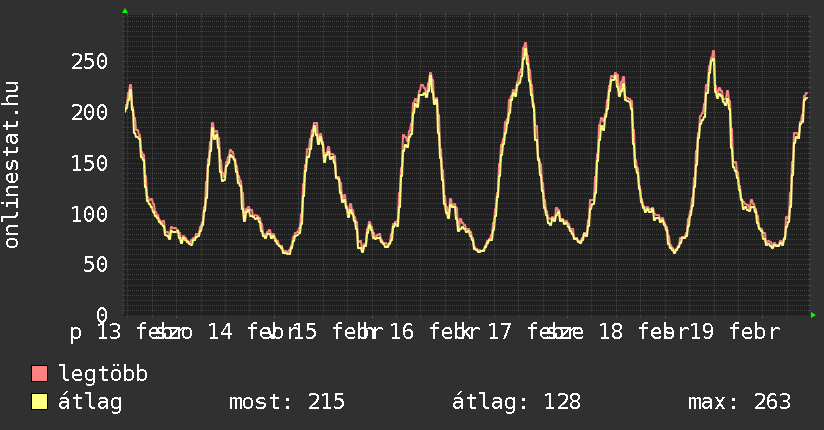
Task: Click the 'max: 263' statistic
Action: click(x=739, y=402)
